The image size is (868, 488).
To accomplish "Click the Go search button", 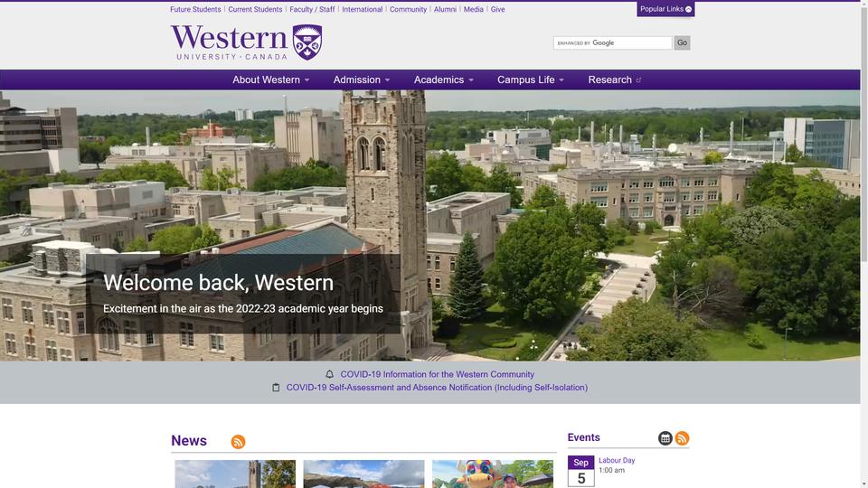I will pyautogui.click(x=682, y=42).
